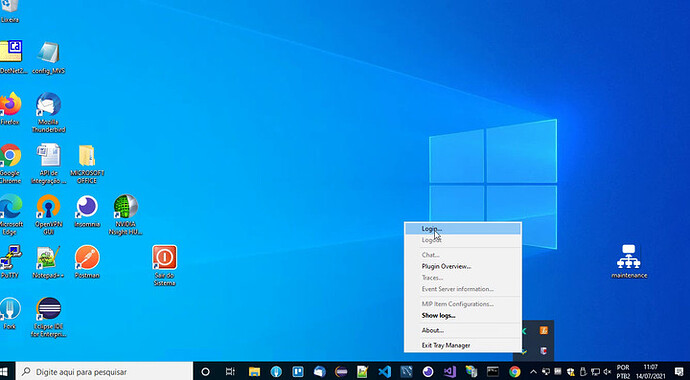Select the Sair do Sistema desktop icon
The image size is (690, 380).
165,266
